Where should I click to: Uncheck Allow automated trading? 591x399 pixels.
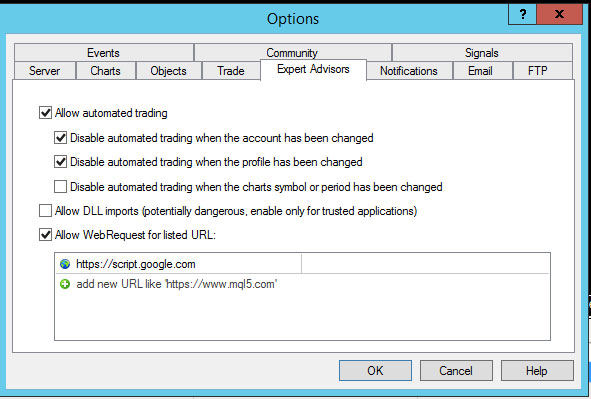point(46,113)
